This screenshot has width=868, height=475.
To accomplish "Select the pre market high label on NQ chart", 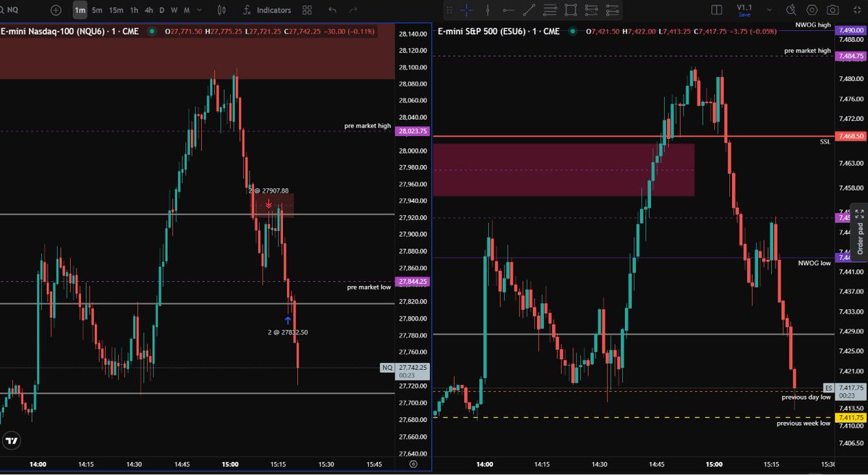I will [367, 126].
